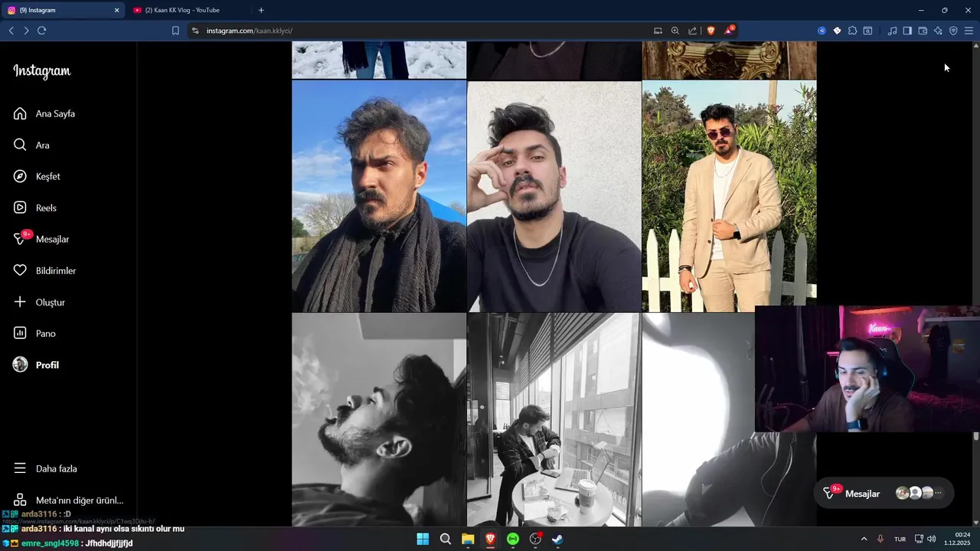
Task: Expand the Daha fazla menu
Action: tap(45, 468)
